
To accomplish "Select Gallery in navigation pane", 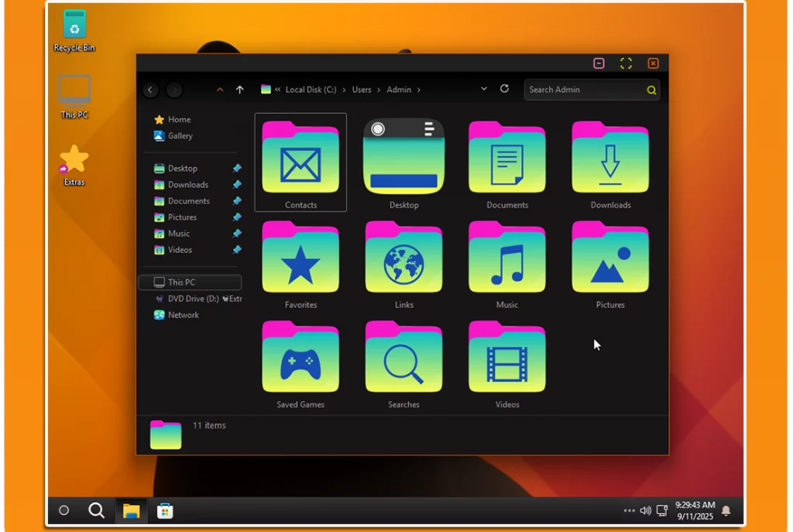I will click(180, 136).
